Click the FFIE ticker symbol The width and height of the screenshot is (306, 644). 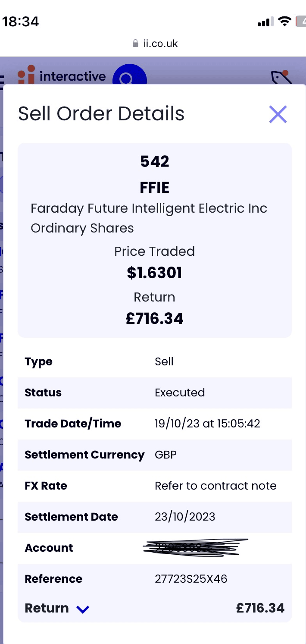[155, 188]
